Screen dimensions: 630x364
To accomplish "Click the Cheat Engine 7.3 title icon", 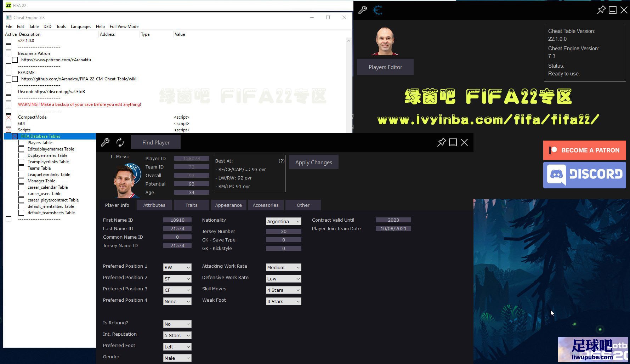I will pos(8,17).
